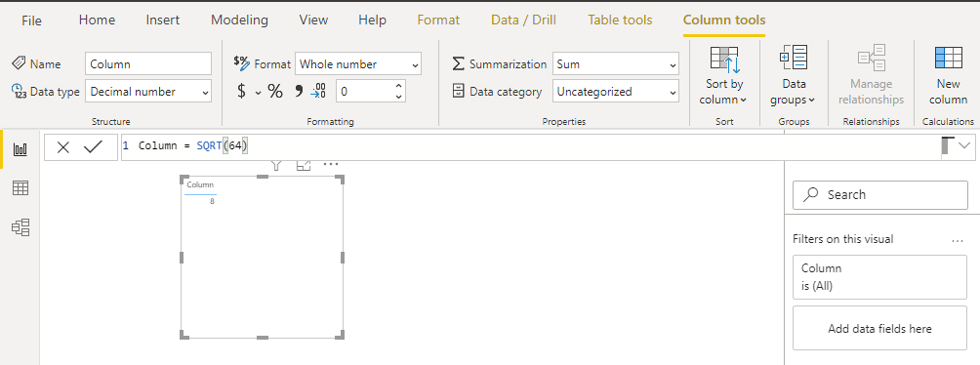This screenshot has height=365, width=980.
Task: Open the Summarization Sum dropdown
Action: coord(616,63)
